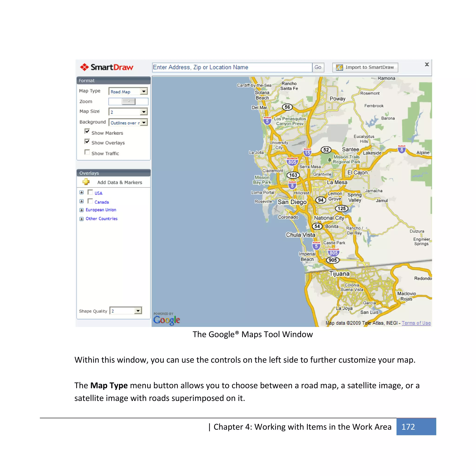476x476 pixels.
Task: Click the Santee map label
Action: point(350,149)
